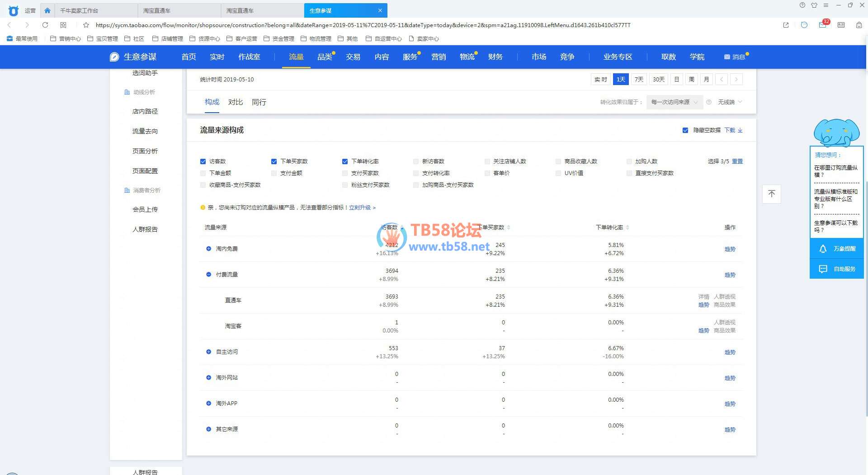
Task: Click the 重置 reset link
Action: (x=737, y=161)
